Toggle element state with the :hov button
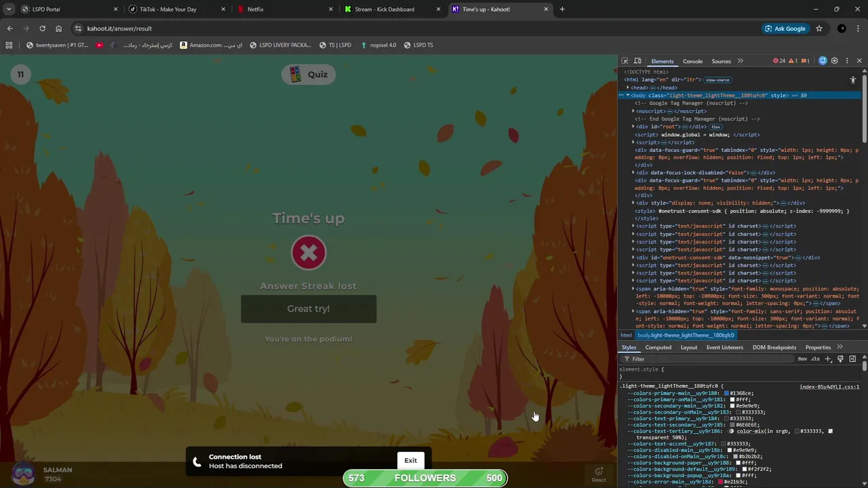This screenshot has height=488, width=868. [x=802, y=359]
